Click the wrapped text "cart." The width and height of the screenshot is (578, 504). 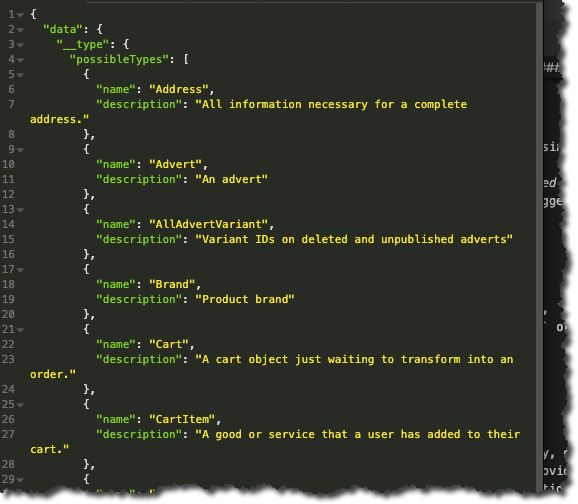[x=50, y=450]
